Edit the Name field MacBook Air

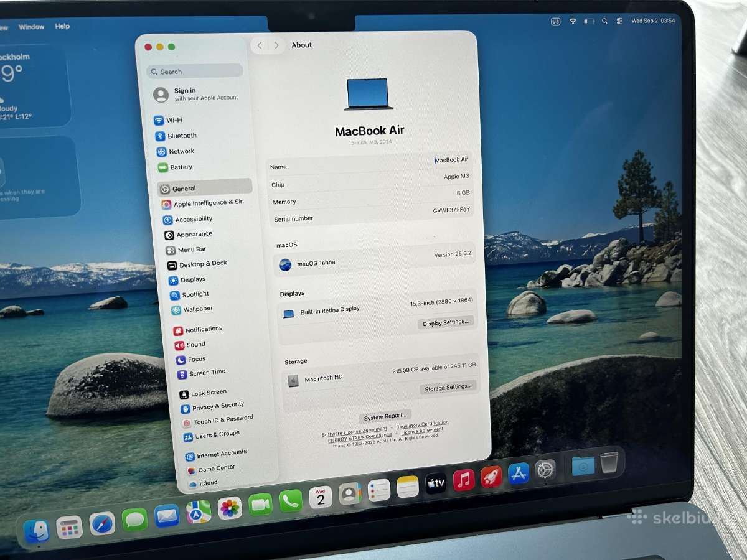[451, 160]
